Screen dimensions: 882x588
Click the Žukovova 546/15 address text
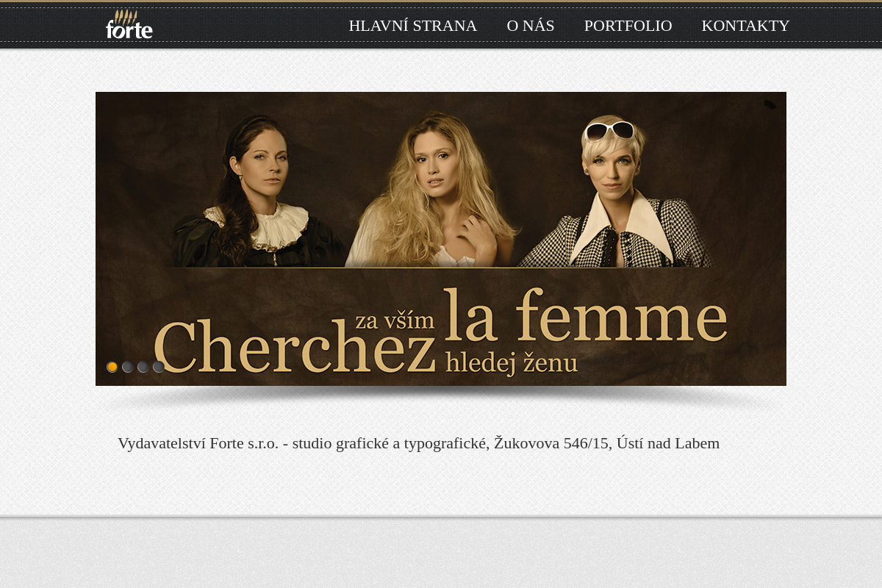point(551,443)
